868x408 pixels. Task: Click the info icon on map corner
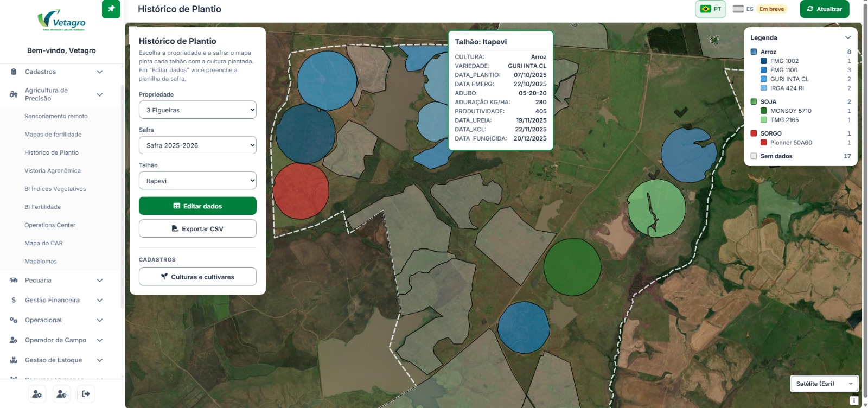[x=853, y=400]
